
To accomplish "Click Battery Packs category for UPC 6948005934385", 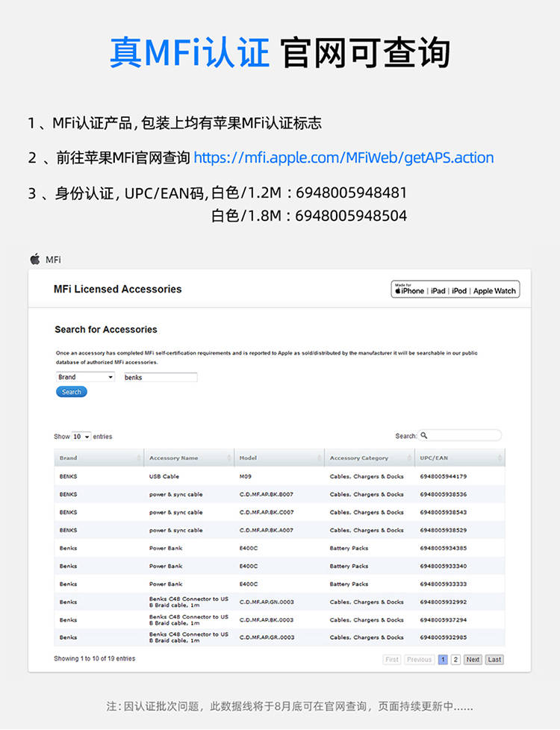I will 349,548.
